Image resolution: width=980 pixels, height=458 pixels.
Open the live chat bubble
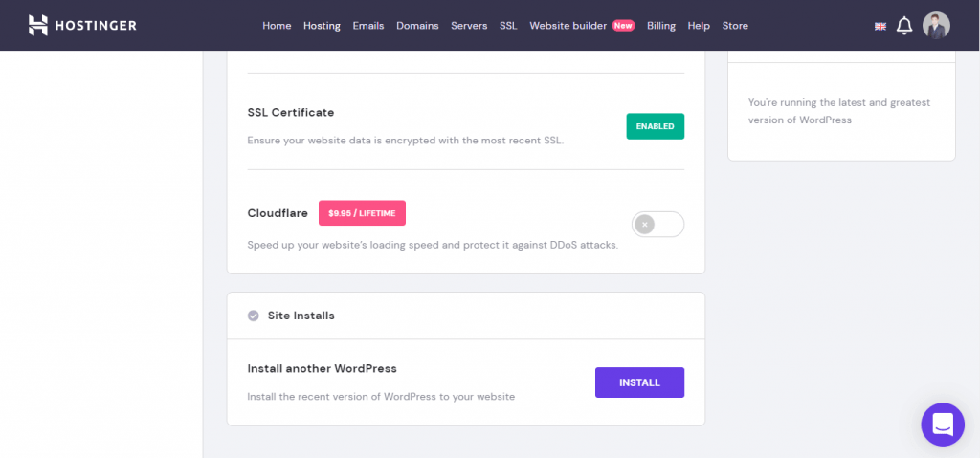tap(943, 425)
